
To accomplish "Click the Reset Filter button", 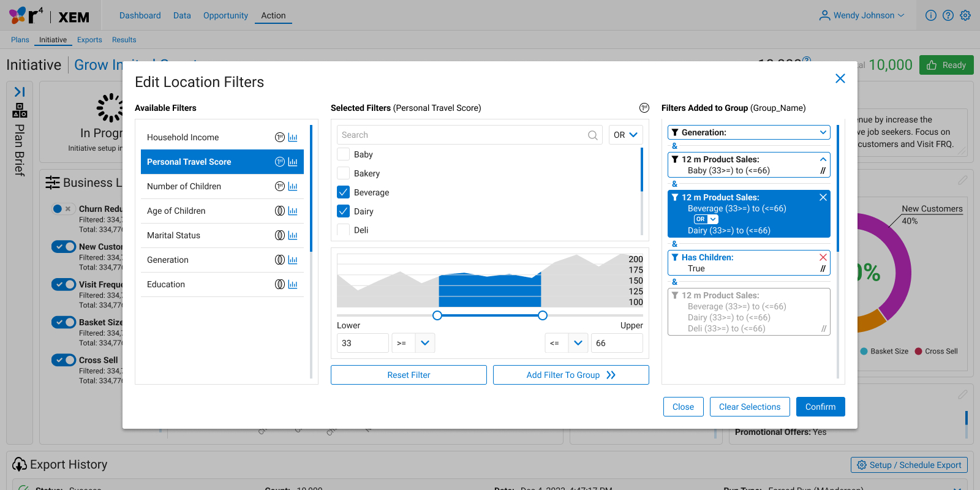I will (409, 375).
